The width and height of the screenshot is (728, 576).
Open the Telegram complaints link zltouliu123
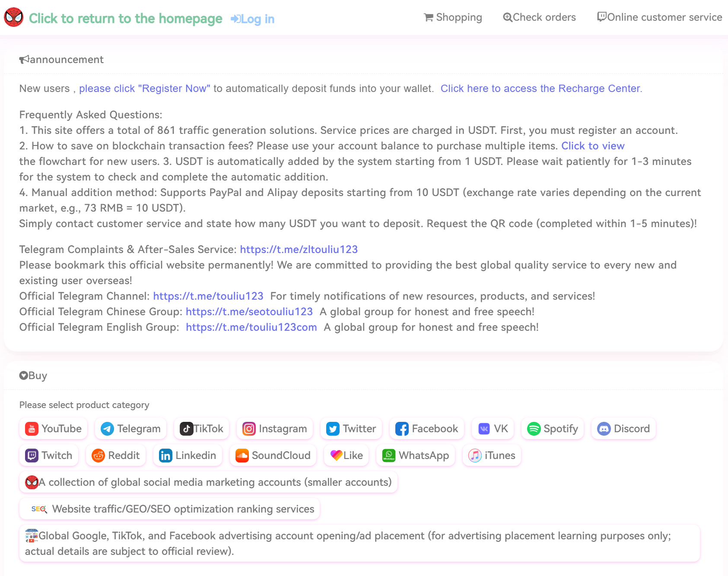pos(299,250)
